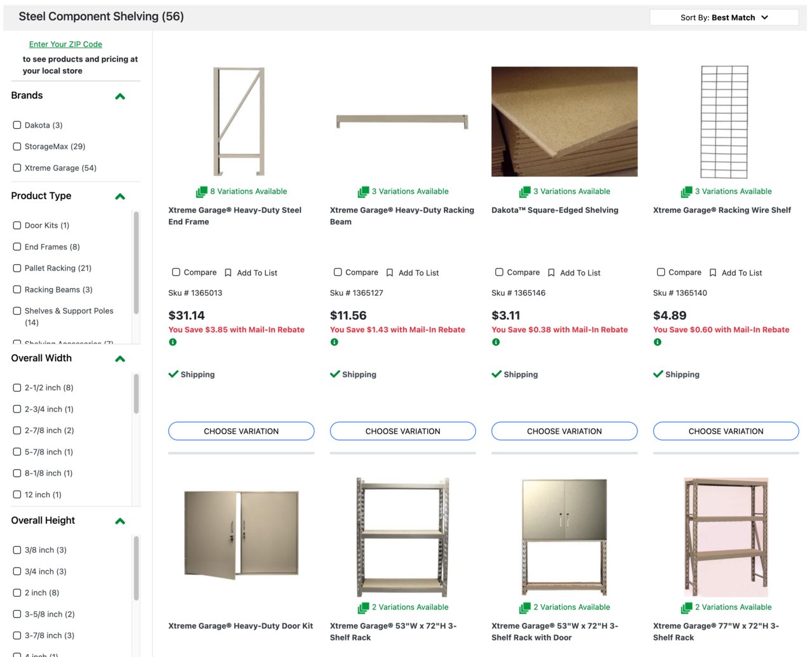
Task: Click Add To List for Sku 1365146
Action: [x=580, y=273]
